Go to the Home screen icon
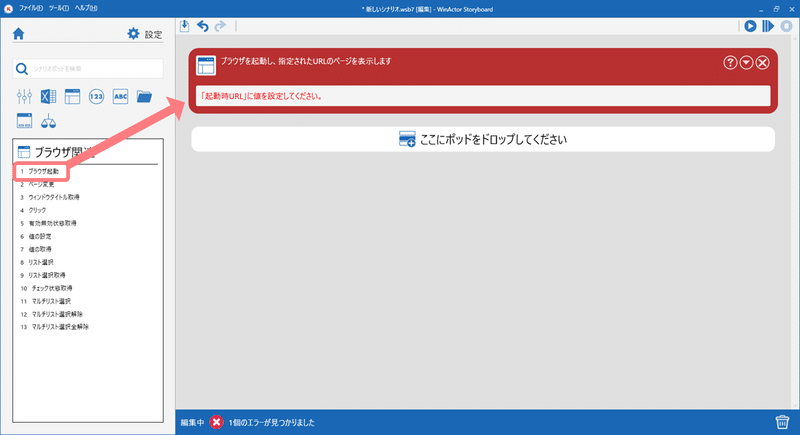Image resolution: width=800 pixels, height=435 pixels. [18, 34]
